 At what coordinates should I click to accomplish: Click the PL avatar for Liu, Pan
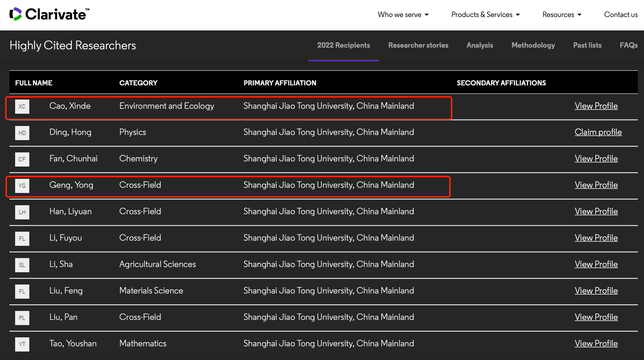[22, 318]
